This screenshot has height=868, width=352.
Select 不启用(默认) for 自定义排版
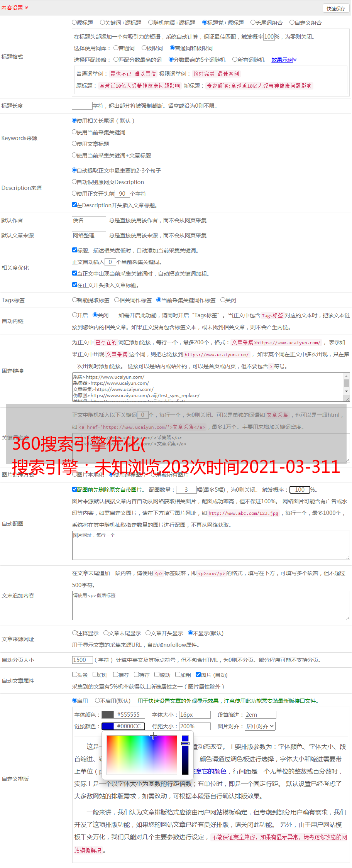[97, 700]
